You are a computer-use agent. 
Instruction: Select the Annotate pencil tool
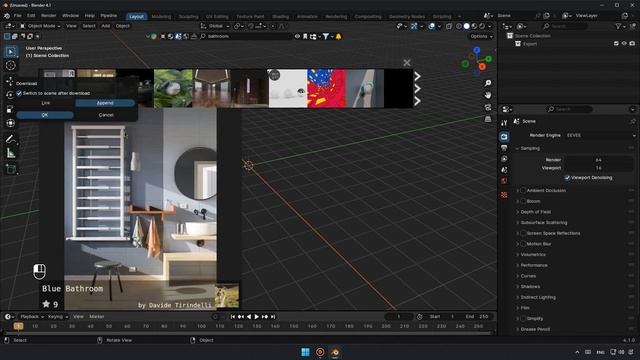click(11, 139)
